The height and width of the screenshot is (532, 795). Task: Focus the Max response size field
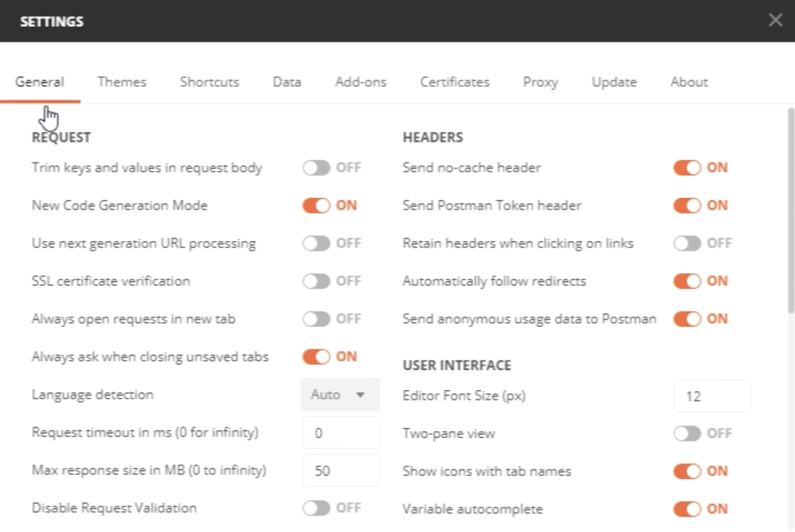click(x=341, y=471)
